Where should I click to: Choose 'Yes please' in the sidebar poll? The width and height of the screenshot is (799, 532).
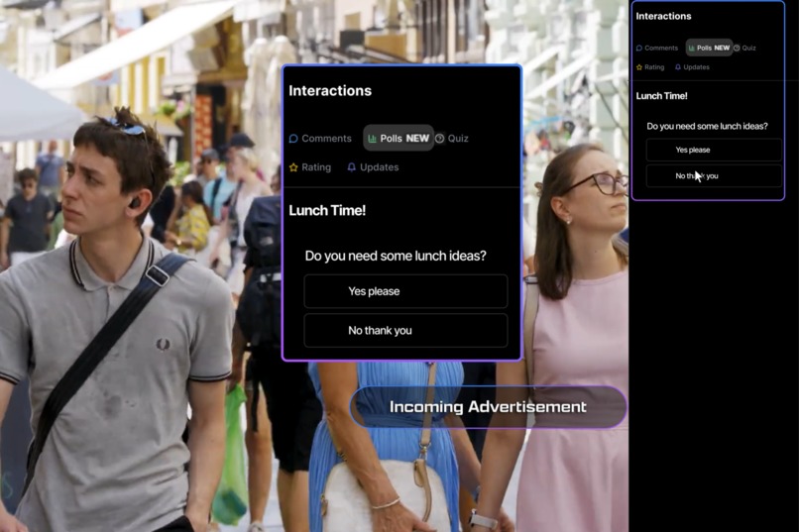point(714,150)
